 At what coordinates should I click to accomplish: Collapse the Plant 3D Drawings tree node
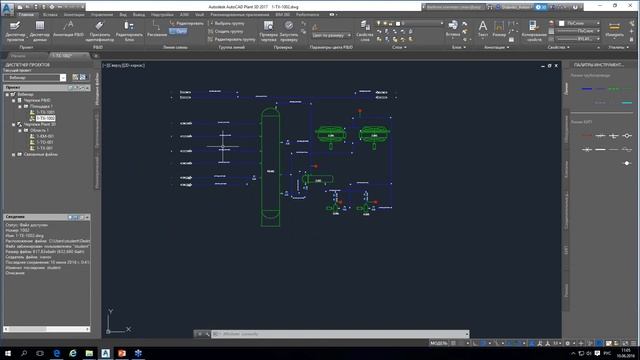pyautogui.click(x=13, y=124)
